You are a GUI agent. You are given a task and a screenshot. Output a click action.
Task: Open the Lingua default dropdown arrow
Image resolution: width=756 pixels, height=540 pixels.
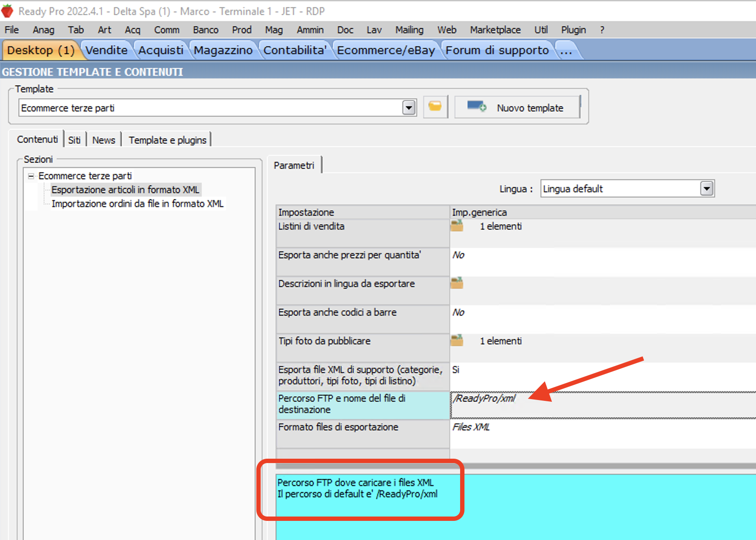tap(707, 189)
